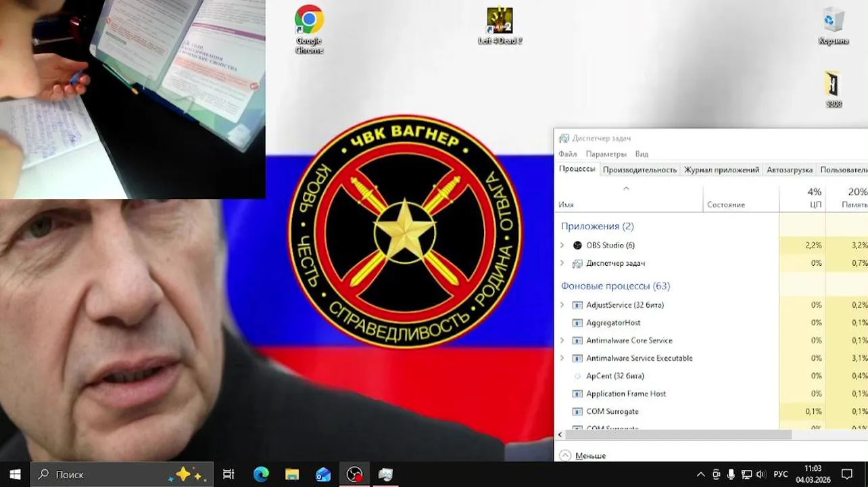868x487 pixels.
Task: Sort by the Состояние column header
Action: (741, 198)
